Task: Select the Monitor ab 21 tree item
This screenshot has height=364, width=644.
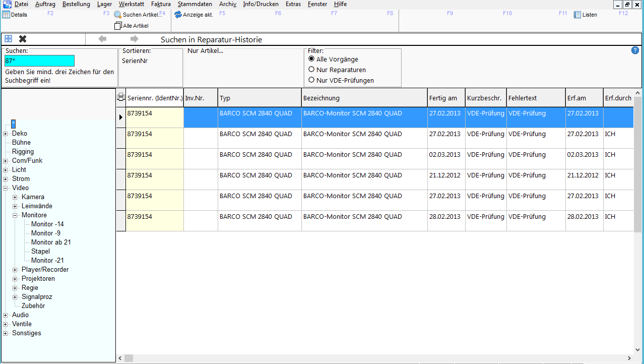Action: click(x=51, y=242)
